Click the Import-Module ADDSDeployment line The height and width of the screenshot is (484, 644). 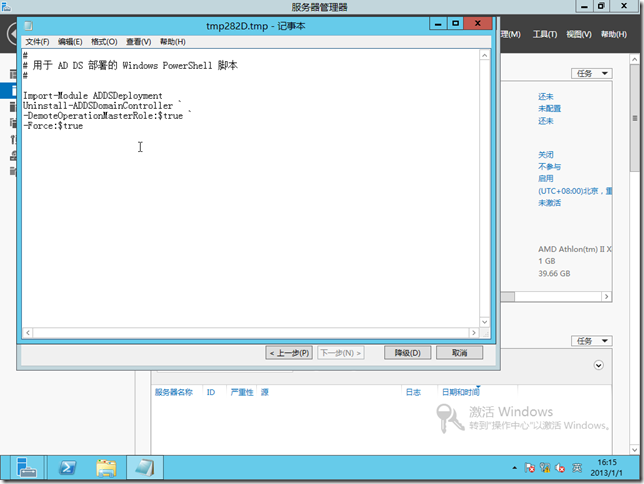(x=92, y=96)
